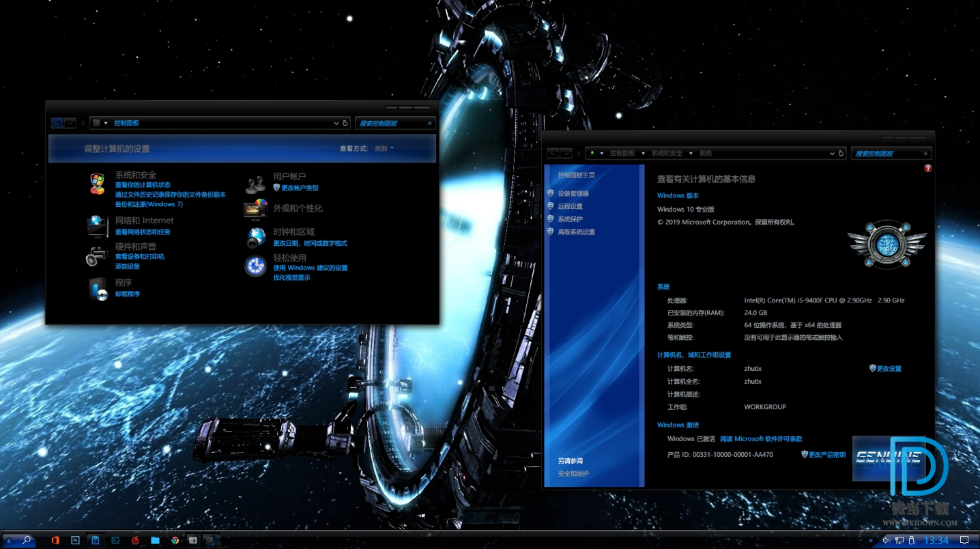Open the terminal icon on the taskbar

point(115,540)
